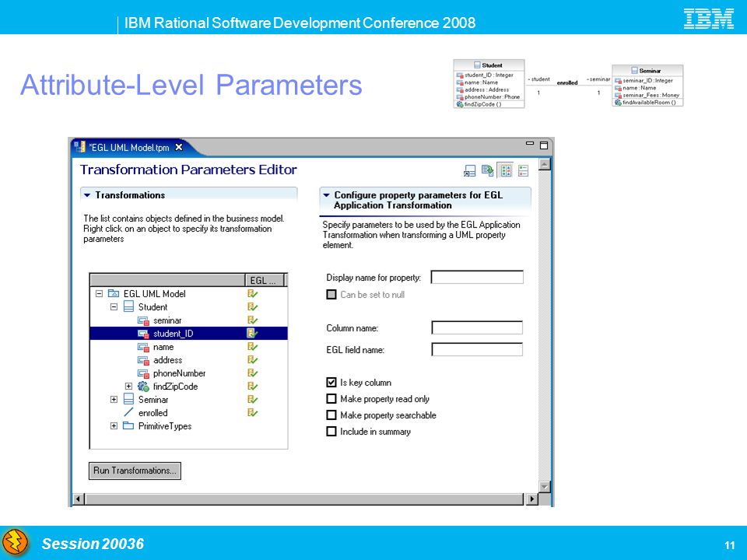This screenshot has height=560, width=747.
Task: Click the EGL parameter icon in the seminar row
Action: [x=252, y=320]
